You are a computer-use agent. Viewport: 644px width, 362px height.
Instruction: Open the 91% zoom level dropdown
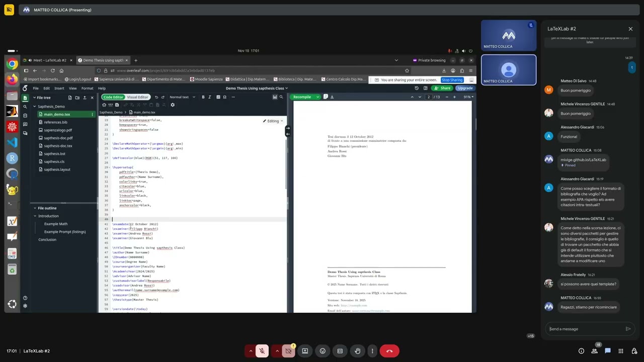pos(468,97)
